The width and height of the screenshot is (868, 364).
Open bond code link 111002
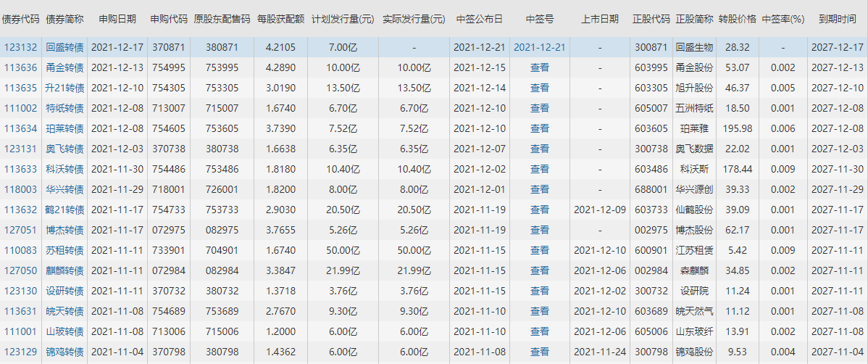20,108
